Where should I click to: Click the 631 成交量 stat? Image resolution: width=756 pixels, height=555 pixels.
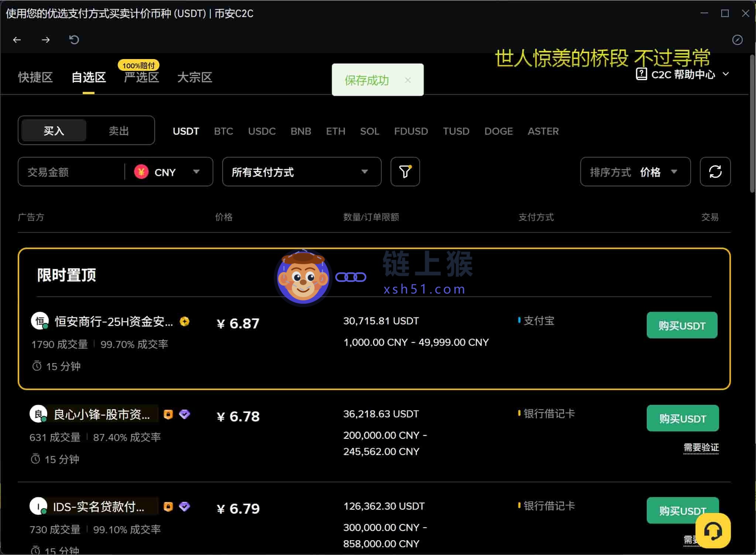[55, 437]
